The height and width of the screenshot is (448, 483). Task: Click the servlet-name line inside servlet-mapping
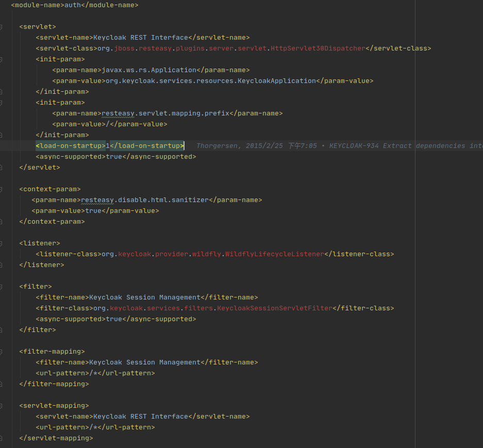pyautogui.click(x=143, y=417)
